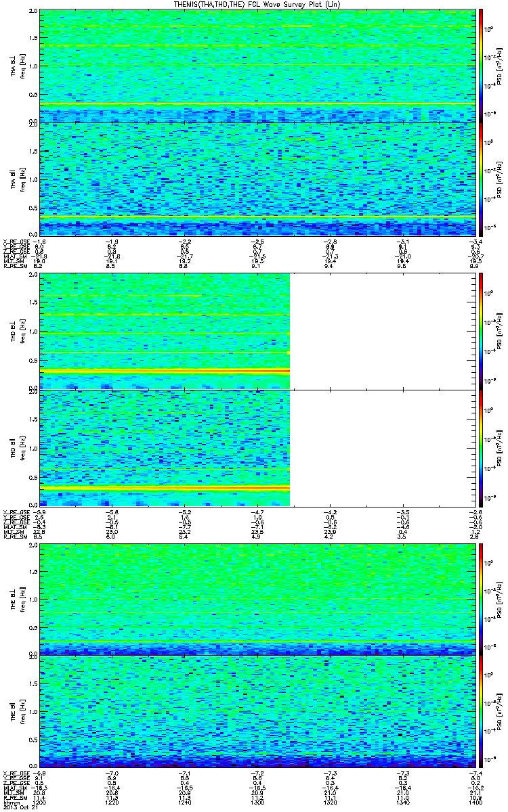Image resolution: width=508 pixels, height=812 pixels.
Task: Select the THA BL color bar
Action: tap(481, 66)
